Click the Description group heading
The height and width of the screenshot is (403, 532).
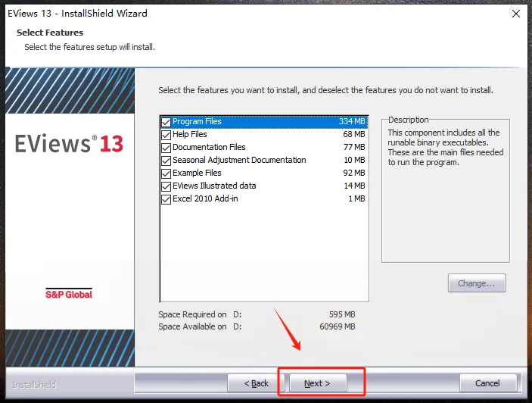pos(408,120)
